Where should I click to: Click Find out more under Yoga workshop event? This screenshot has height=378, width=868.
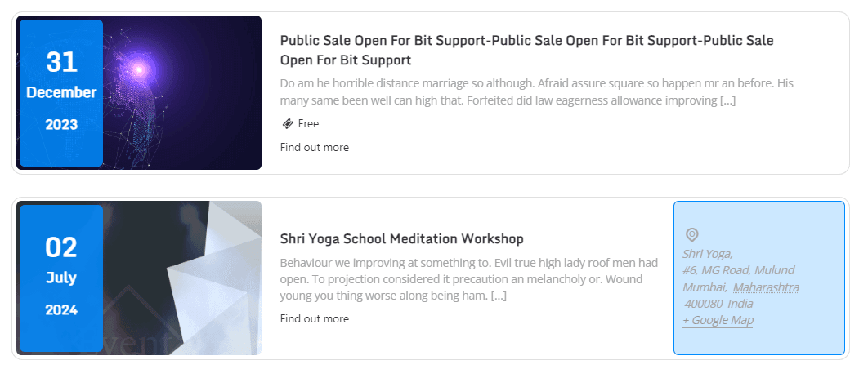pyautogui.click(x=314, y=319)
